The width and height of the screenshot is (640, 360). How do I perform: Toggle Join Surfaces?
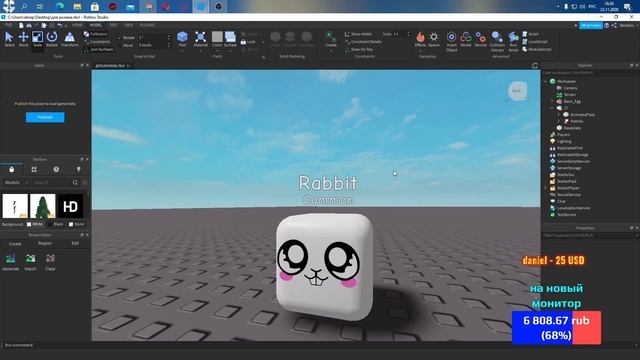[98, 49]
